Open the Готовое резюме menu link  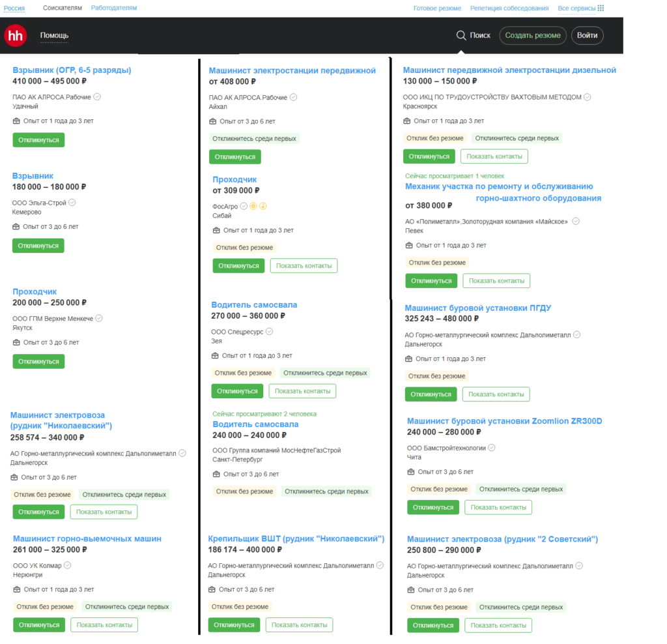437,8
